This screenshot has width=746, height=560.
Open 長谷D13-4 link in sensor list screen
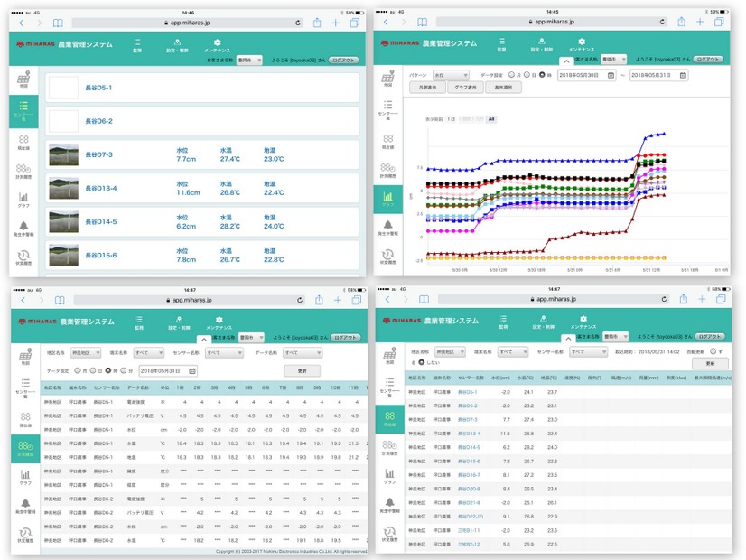[101, 189]
